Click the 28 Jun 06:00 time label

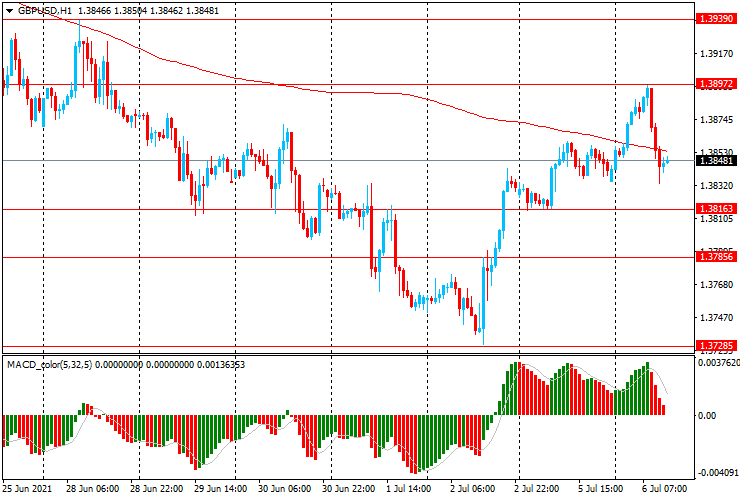(92, 489)
